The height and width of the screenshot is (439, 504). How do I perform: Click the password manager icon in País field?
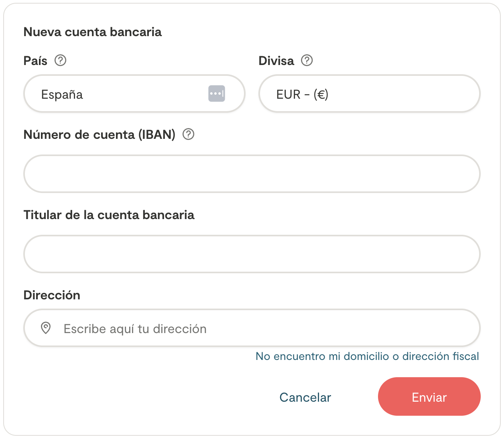(x=217, y=94)
